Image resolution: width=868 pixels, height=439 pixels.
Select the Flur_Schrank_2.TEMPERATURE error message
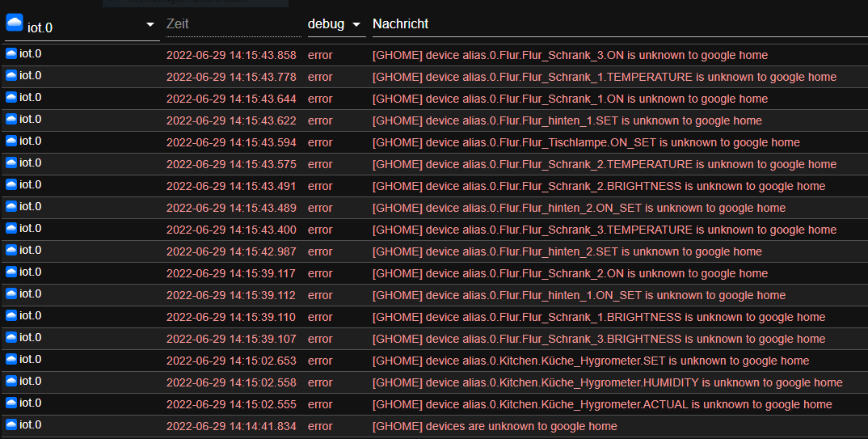(605, 164)
